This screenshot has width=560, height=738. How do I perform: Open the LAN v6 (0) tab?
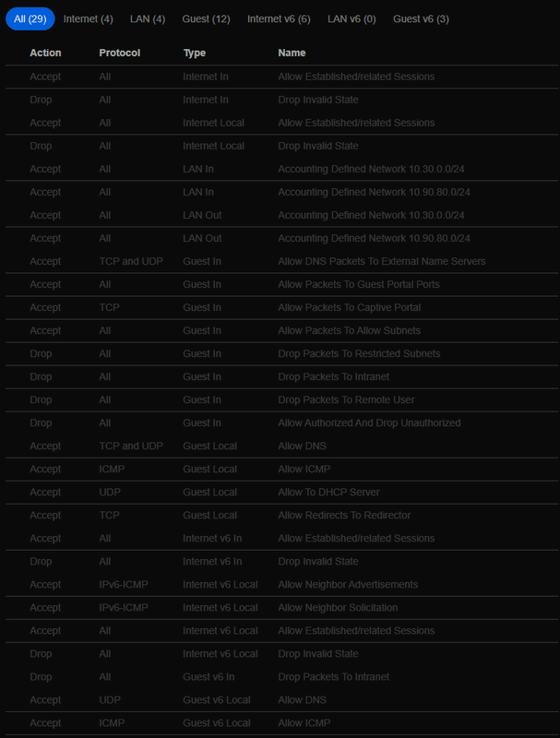[x=351, y=18]
